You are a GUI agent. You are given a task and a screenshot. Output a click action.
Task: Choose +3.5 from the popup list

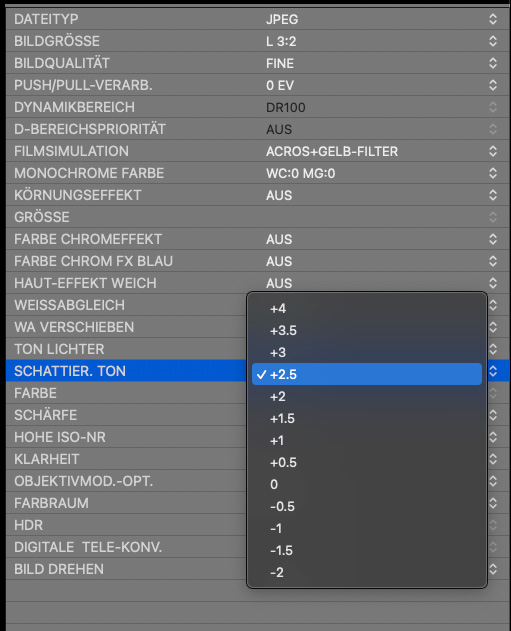(367, 330)
